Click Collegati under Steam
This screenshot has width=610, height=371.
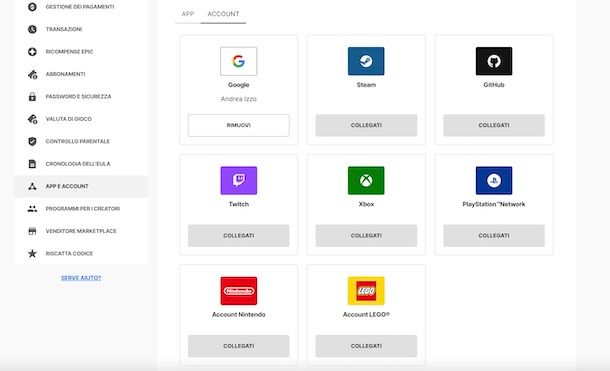tap(366, 125)
